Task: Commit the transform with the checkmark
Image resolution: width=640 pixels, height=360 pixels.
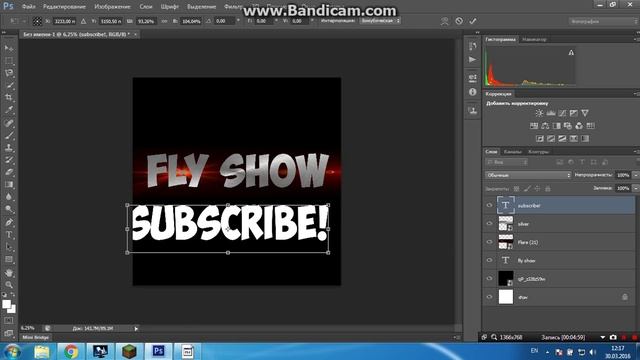Action: pyautogui.click(x=473, y=21)
